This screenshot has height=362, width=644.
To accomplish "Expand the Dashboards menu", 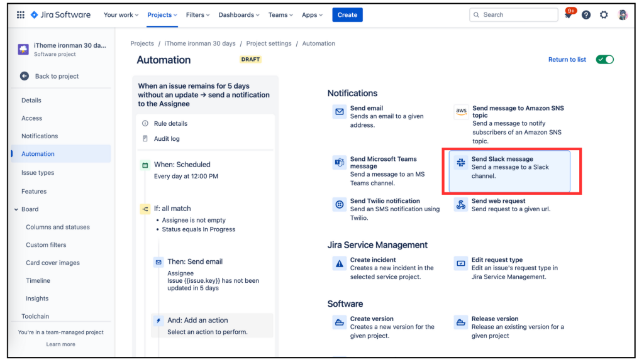I will [x=238, y=15].
